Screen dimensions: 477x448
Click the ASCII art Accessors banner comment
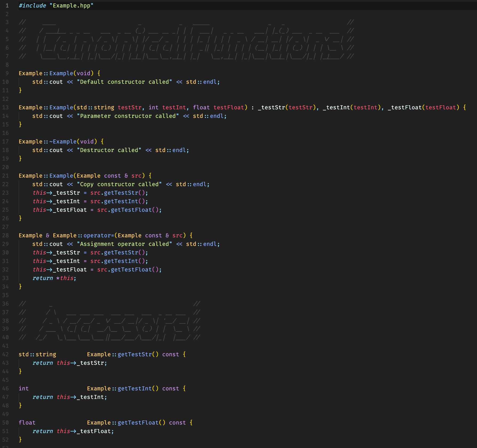pos(107,320)
